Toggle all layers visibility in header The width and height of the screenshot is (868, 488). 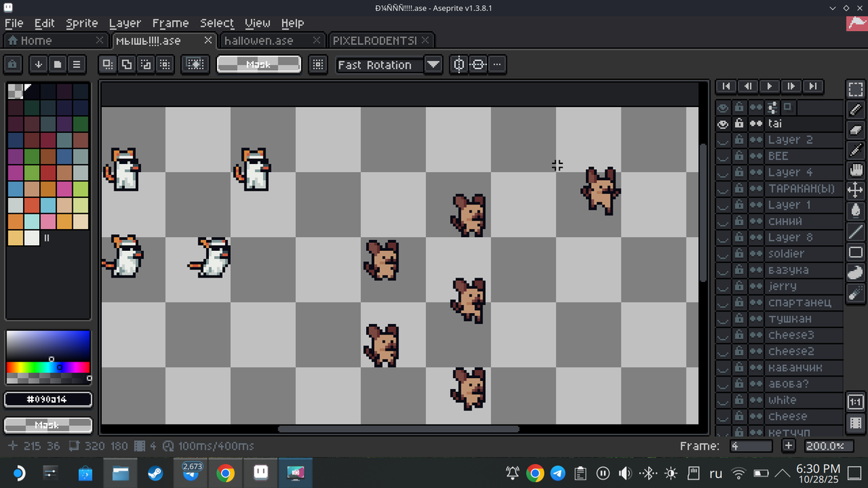pyautogui.click(x=723, y=108)
